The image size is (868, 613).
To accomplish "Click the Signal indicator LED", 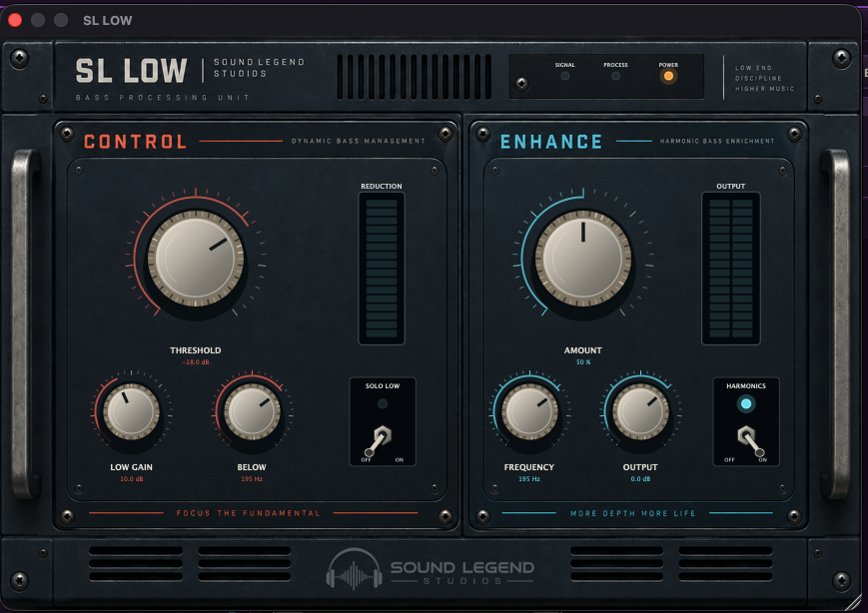I will [565, 76].
